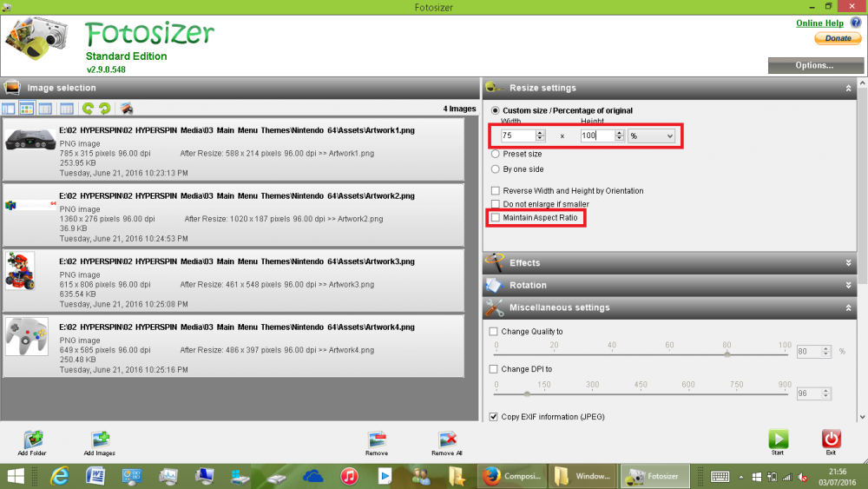Rotate images clockwise with right green arrow
Image resolution: width=868 pixels, height=489 pixels.
tap(105, 109)
